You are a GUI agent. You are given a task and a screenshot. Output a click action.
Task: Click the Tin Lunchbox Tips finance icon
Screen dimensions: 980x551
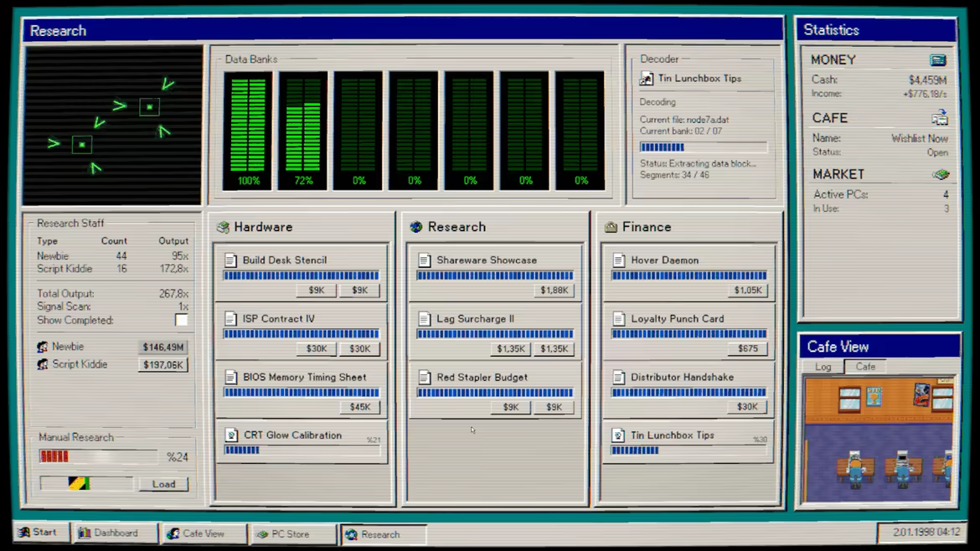[x=618, y=435]
